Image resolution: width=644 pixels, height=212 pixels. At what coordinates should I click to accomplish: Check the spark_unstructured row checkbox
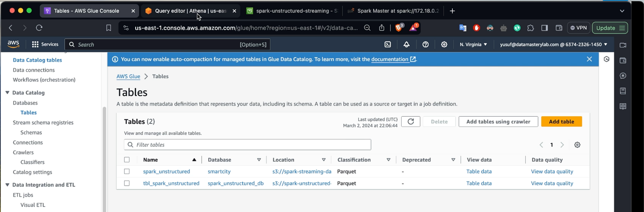(127, 171)
